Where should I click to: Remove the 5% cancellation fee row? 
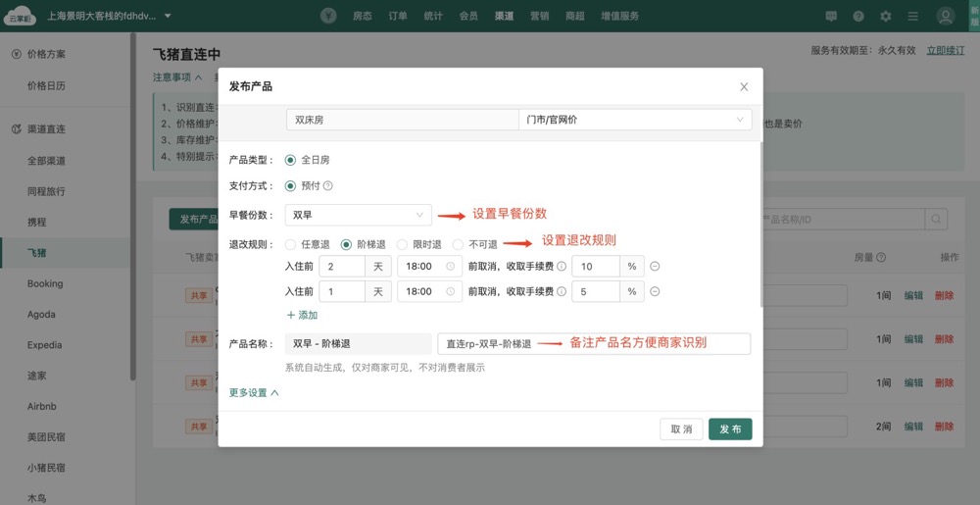[655, 291]
